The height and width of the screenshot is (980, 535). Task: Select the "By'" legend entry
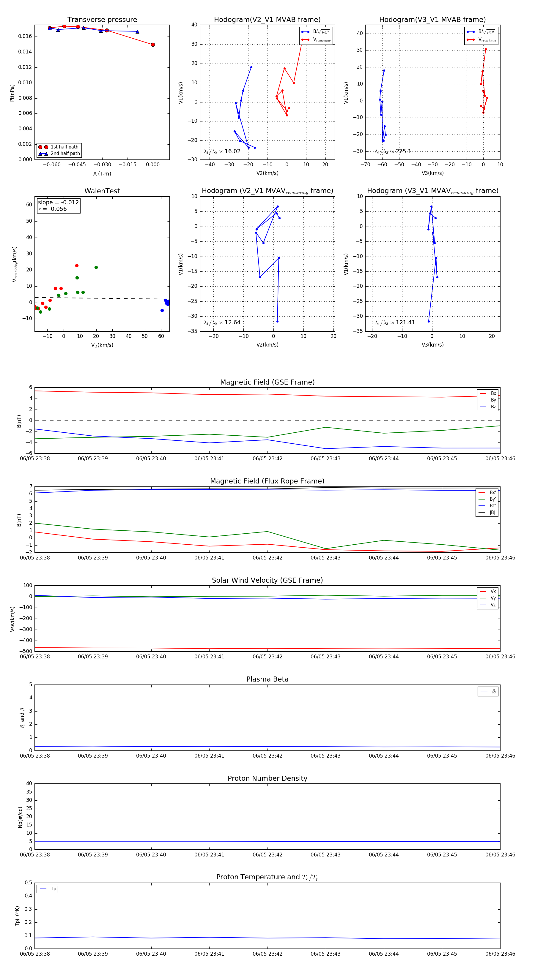pos(487,499)
